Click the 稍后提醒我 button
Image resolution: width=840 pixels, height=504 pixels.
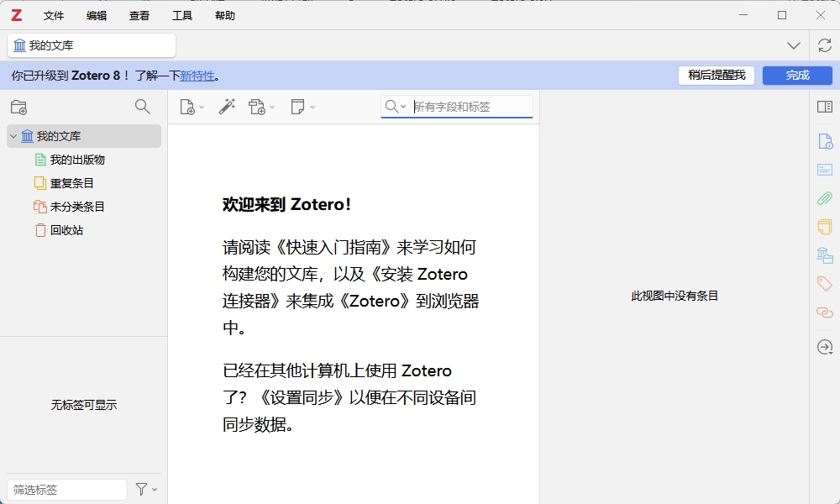716,76
